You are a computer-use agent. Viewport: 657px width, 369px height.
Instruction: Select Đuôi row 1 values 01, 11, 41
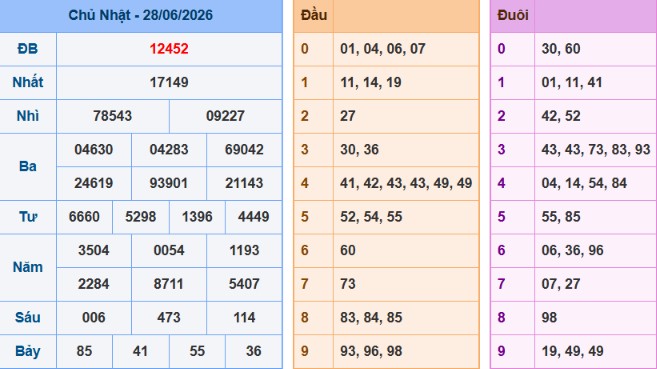572,83
